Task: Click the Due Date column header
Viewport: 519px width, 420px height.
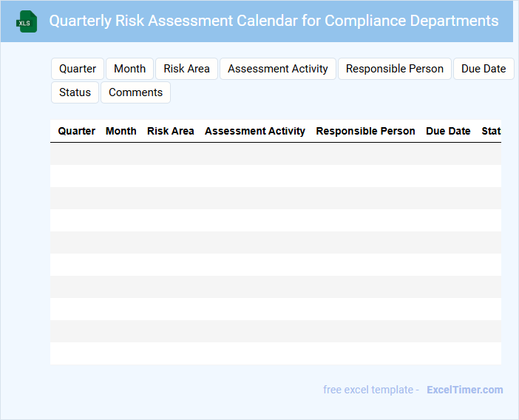Action: (x=448, y=131)
